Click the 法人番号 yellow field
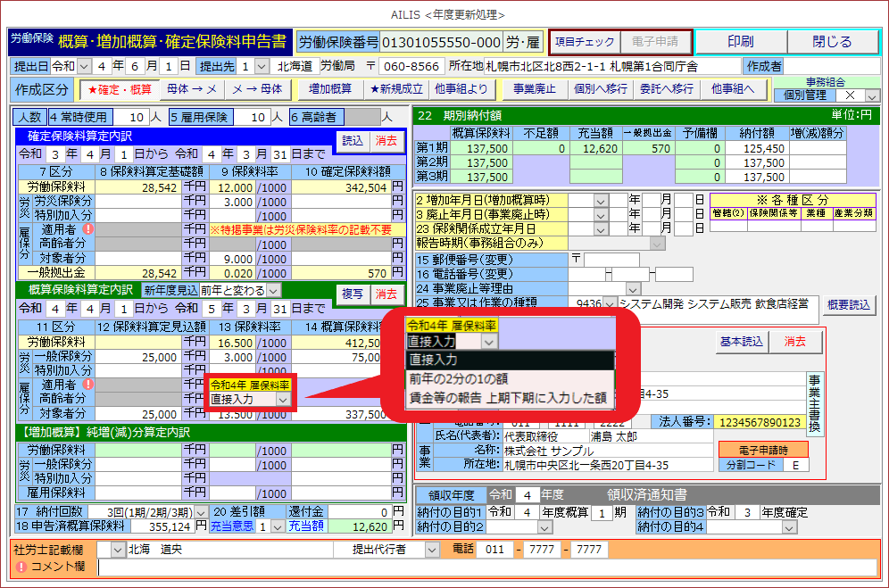Viewport: 889px width, 588px height. click(x=760, y=422)
